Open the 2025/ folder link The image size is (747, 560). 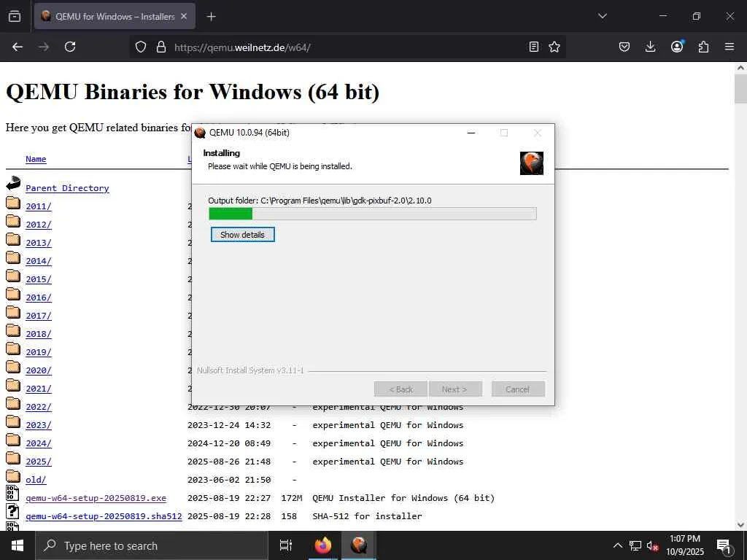[x=39, y=462]
